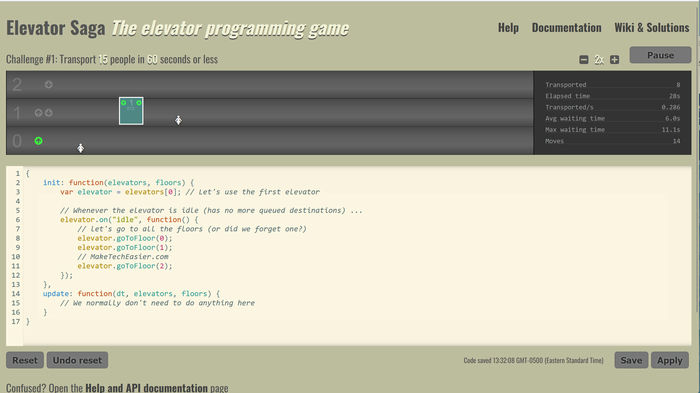Click the Max waiting time stat
This screenshot has width=700, height=393.
612,130
